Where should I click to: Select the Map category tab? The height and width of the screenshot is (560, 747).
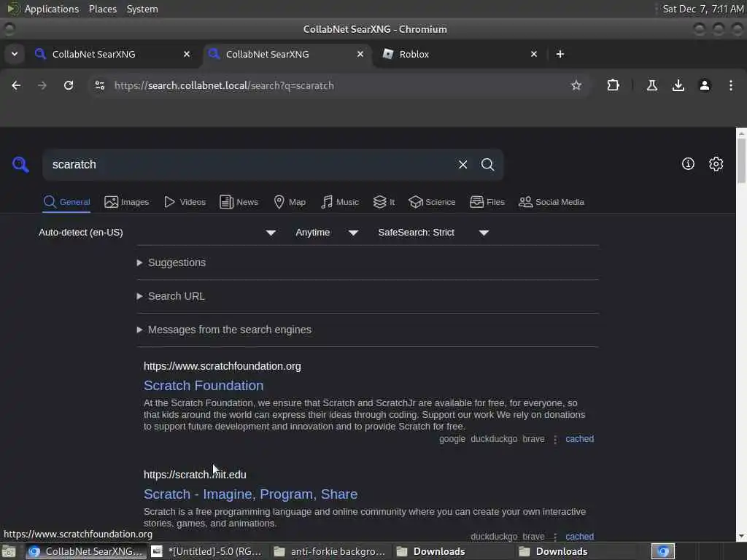pyautogui.click(x=290, y=203)
